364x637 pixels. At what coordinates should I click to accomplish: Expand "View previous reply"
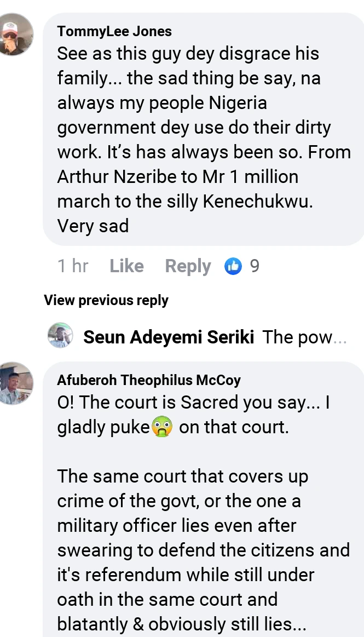coord(106,300)
